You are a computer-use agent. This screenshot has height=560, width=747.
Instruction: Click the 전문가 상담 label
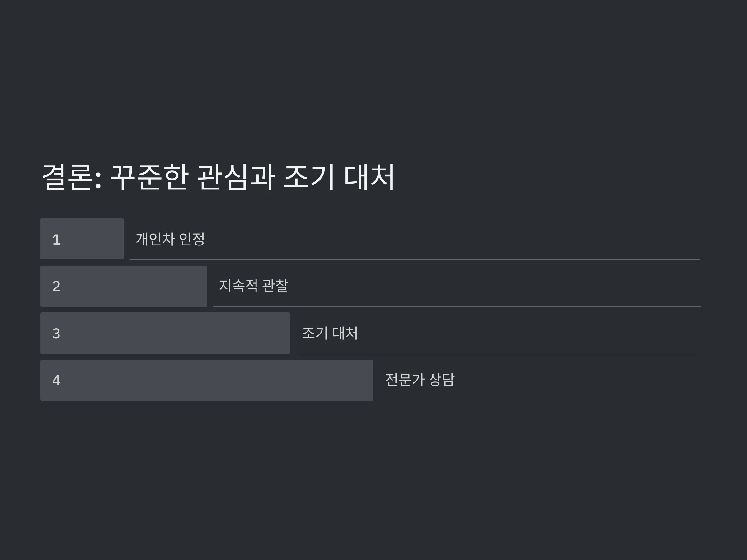tap(420, 380)
